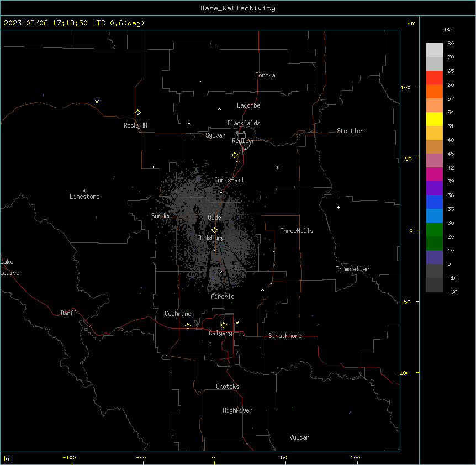
Task: Click the Cochrane label
Action: pyautogui.click(x=178, y=314)
